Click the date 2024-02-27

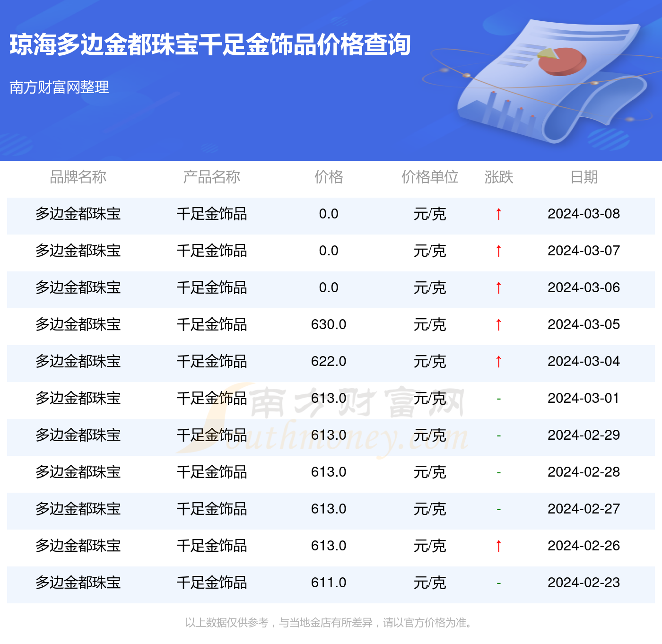(584, 509)
